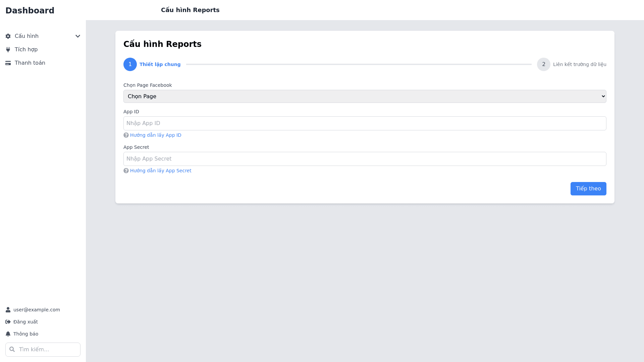Click the magnifier icon in search box
This screenshot has width=644, height=362.
(12, 349)
